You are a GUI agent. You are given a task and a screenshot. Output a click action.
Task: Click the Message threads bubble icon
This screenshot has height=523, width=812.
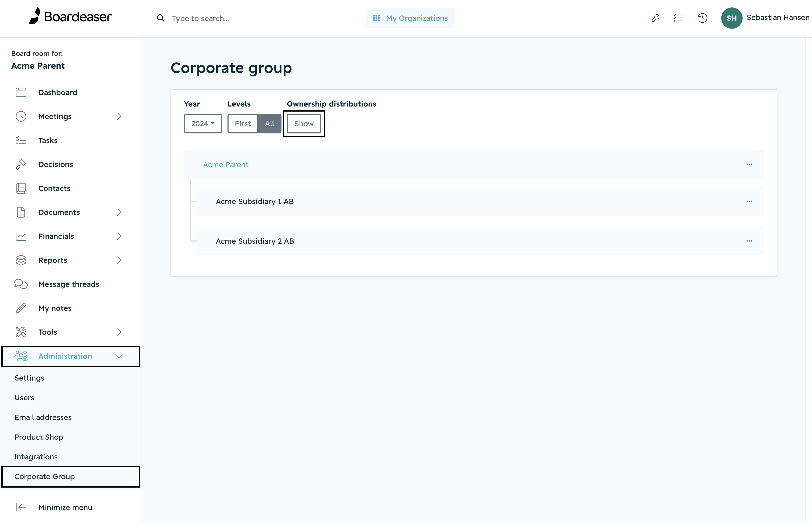21,284
